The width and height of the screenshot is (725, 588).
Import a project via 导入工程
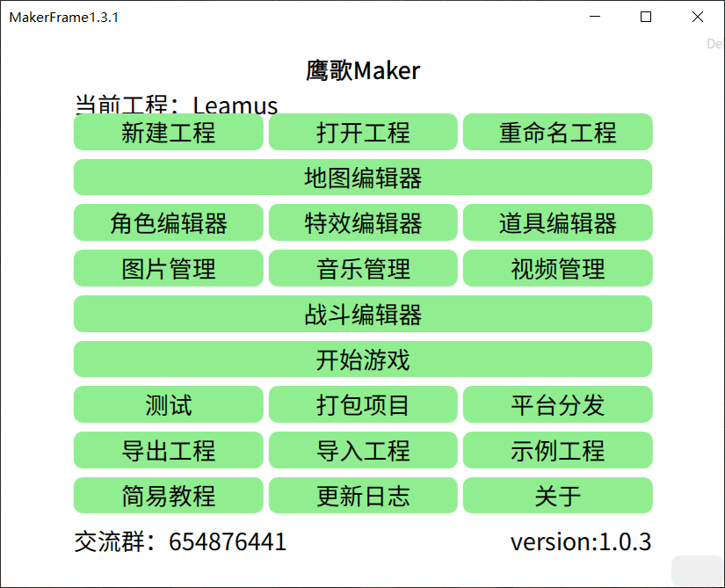point(363,450)
